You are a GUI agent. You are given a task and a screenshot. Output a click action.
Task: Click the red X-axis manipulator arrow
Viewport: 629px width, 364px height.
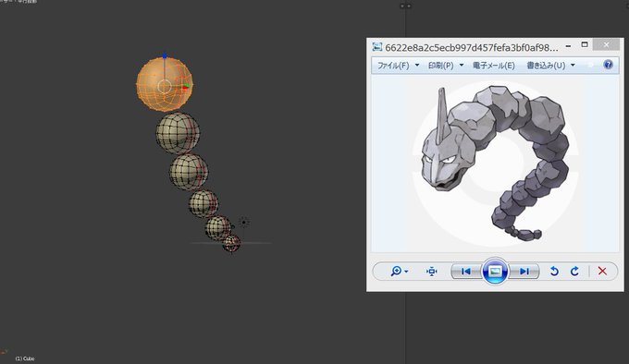[x=185, y=87]
